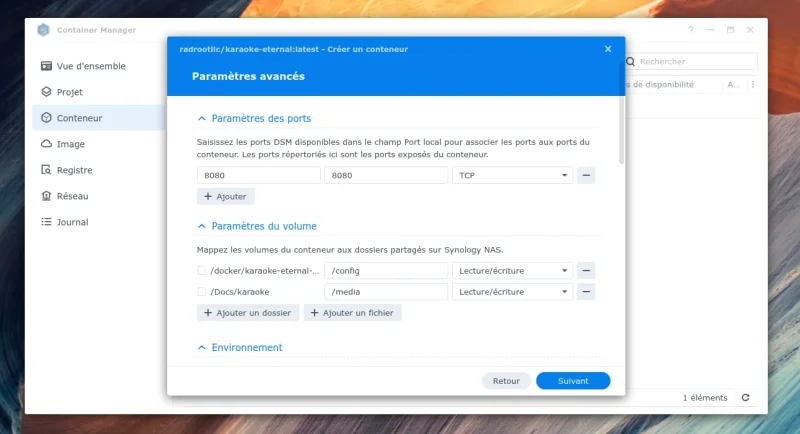Click the local port field with 8080
800x434 pixels.
click(x=259, y=175)
